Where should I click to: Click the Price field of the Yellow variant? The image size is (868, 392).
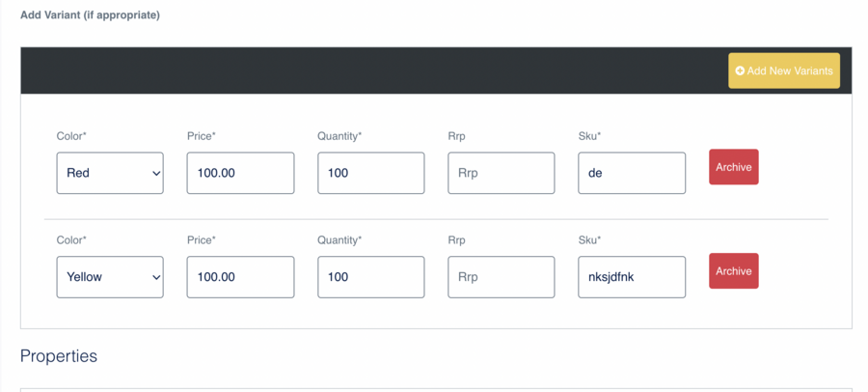(x=241, y=277)
